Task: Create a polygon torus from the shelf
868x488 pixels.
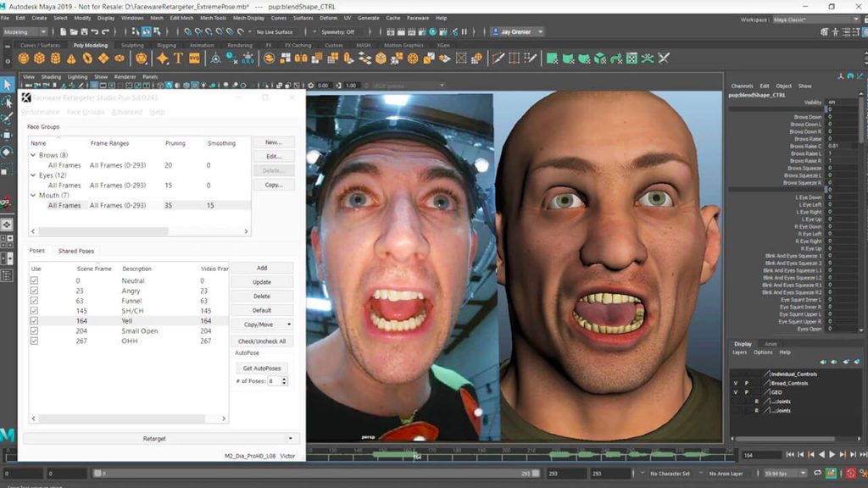Action: point(87,58)
